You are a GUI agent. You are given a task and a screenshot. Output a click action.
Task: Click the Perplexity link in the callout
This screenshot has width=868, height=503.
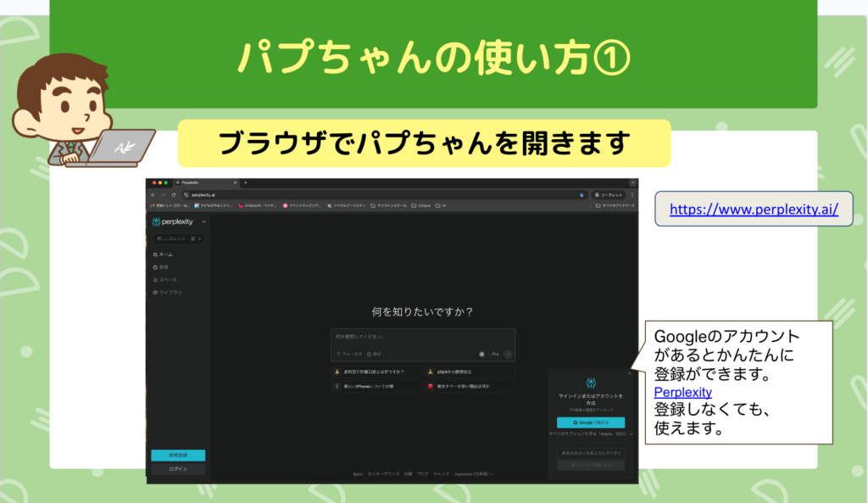click(x=682, y=392)
